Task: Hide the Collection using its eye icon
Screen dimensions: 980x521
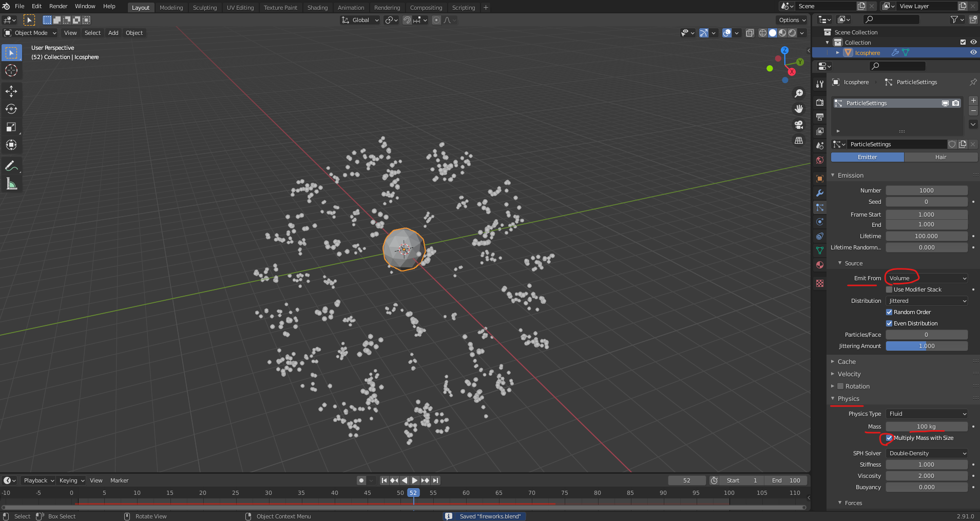Action: click(x=973, y=42)
